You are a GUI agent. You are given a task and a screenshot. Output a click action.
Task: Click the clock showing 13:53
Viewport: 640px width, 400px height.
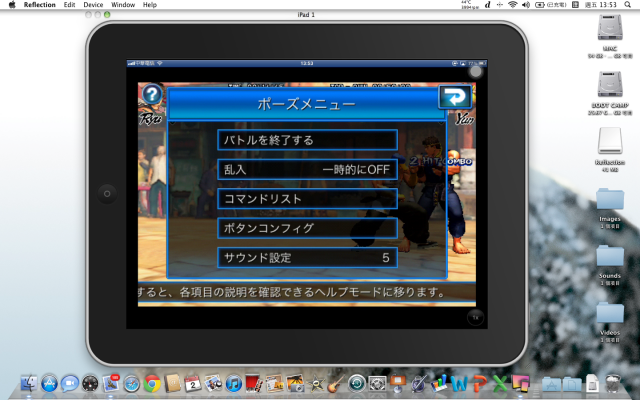[600, 5]
